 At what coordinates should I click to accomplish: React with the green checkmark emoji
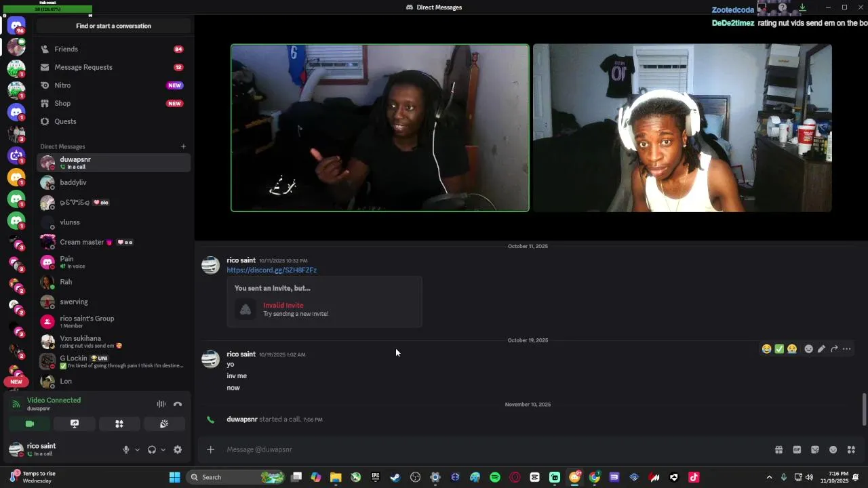point(779,349)
